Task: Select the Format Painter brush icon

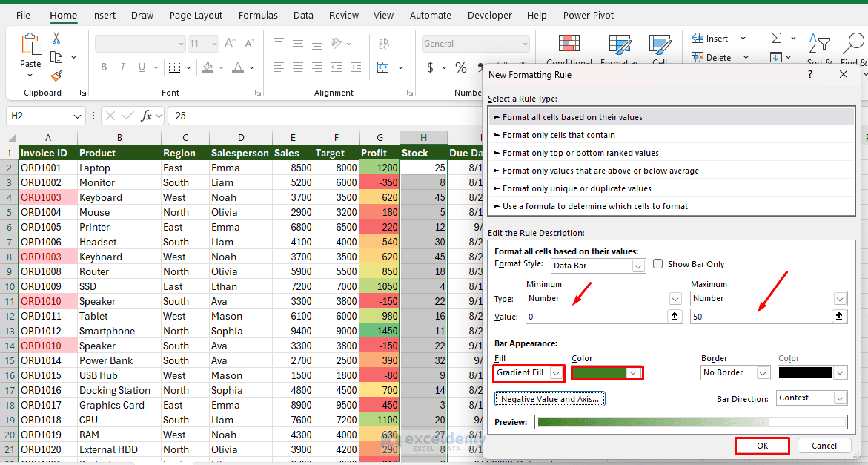Action: coord(56,76)
